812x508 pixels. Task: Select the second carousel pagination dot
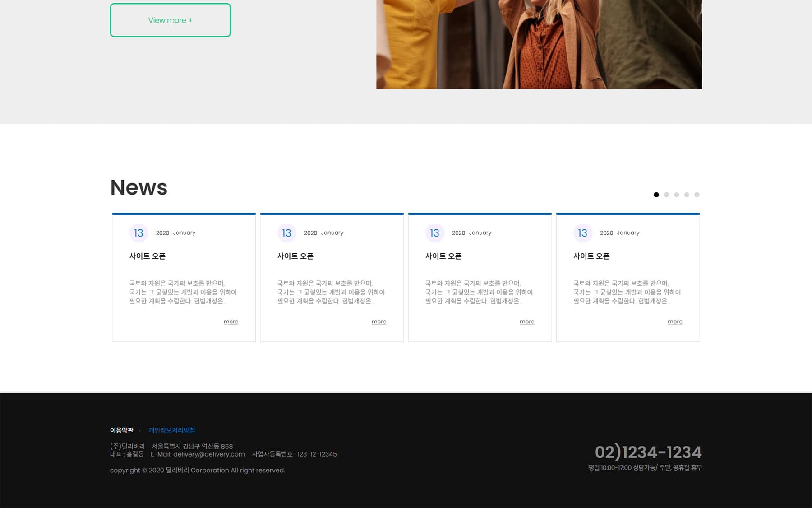coord(666,195)
